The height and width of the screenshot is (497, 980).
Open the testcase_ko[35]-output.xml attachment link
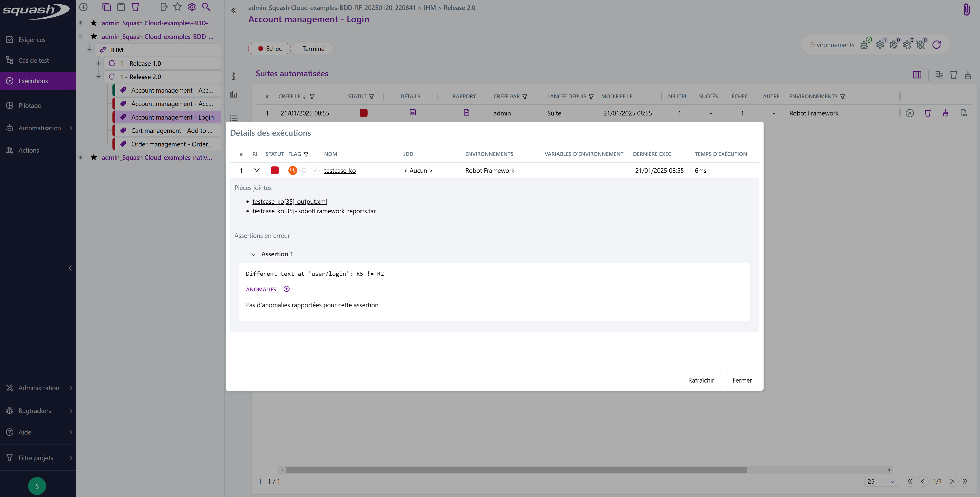[x=289, y=201]
